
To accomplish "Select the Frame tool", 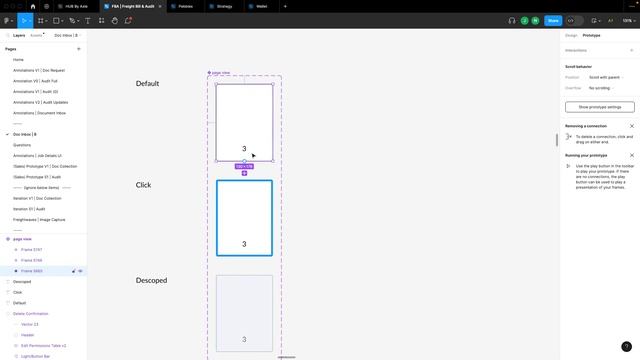I will [x=40, y=20].
